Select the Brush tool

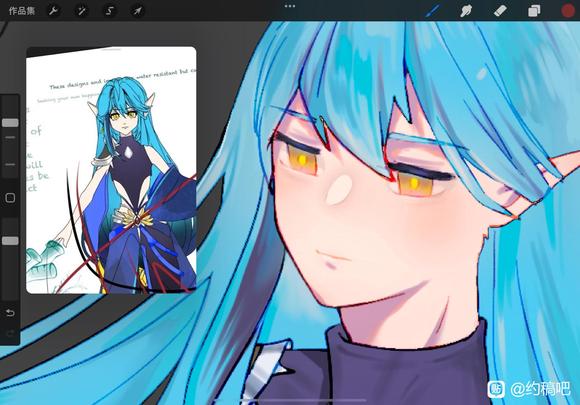433,11
